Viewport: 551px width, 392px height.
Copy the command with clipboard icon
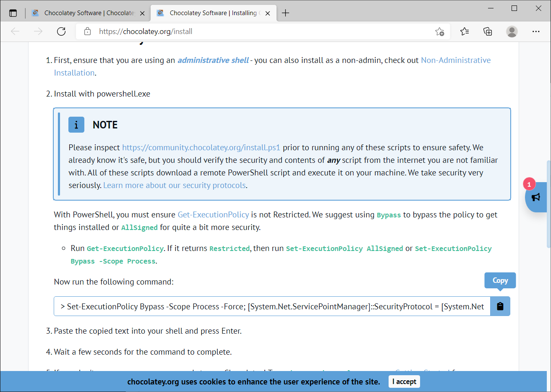(x=500, y=306)
